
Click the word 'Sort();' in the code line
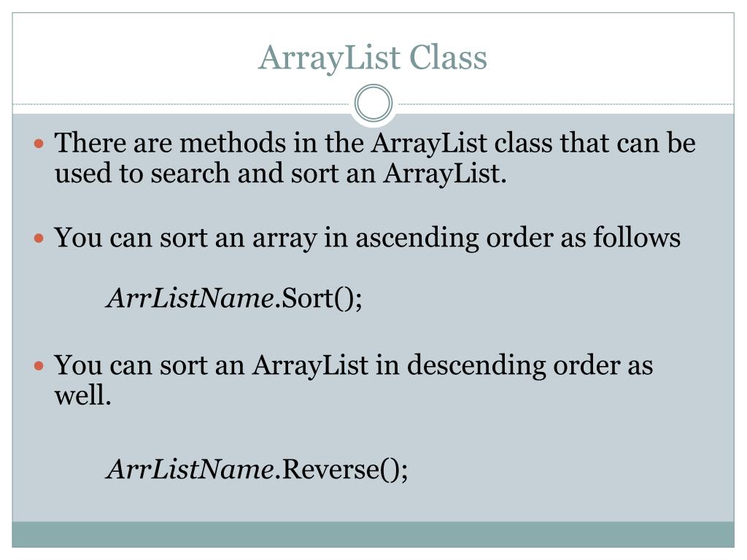coord(322,299)
